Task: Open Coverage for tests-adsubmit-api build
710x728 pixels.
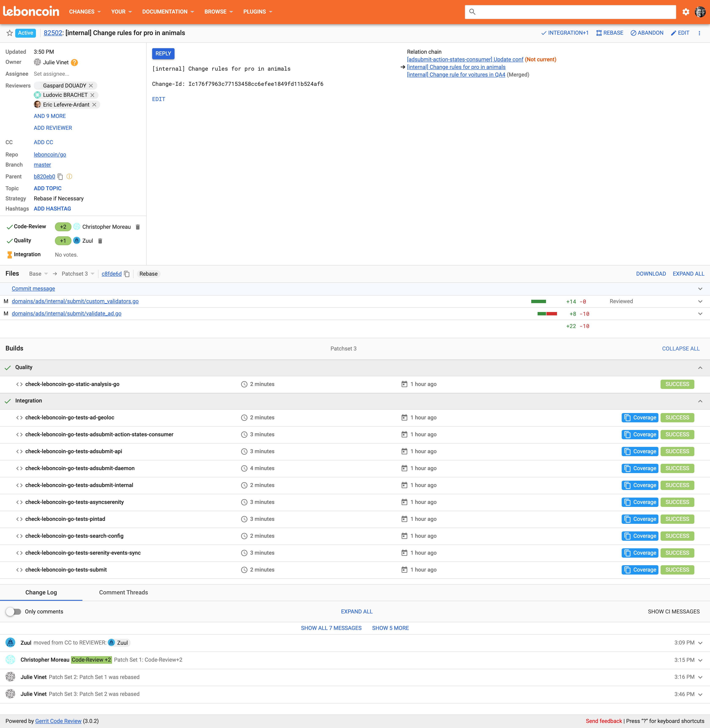Action: pos(640,452)
